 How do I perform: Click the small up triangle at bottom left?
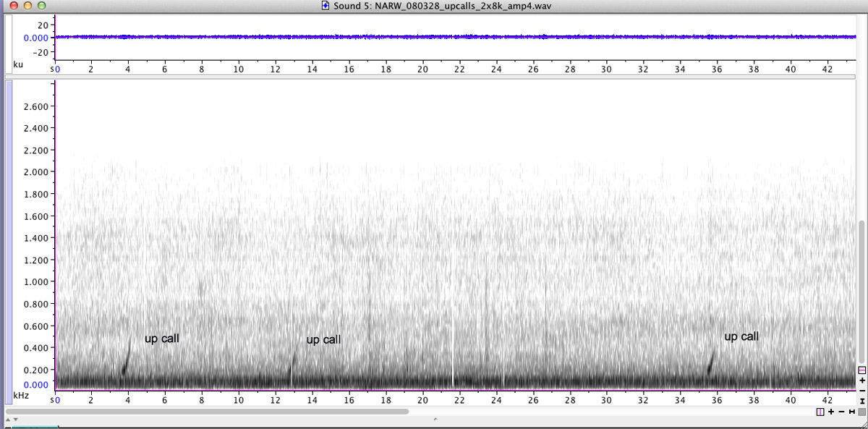coord(8,420)
